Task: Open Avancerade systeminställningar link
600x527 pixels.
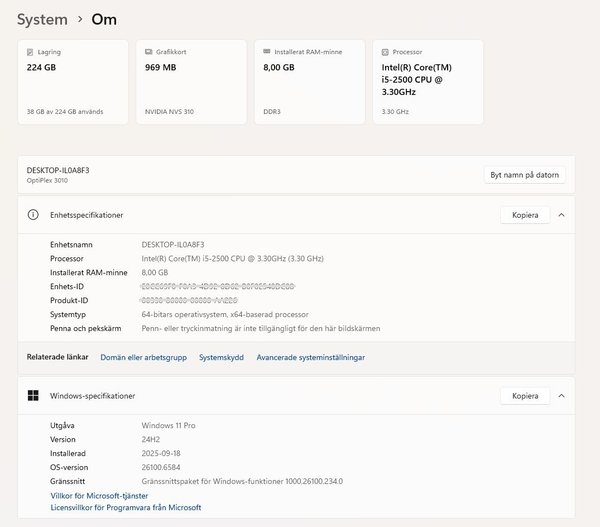Action: (x=310, y=357)
